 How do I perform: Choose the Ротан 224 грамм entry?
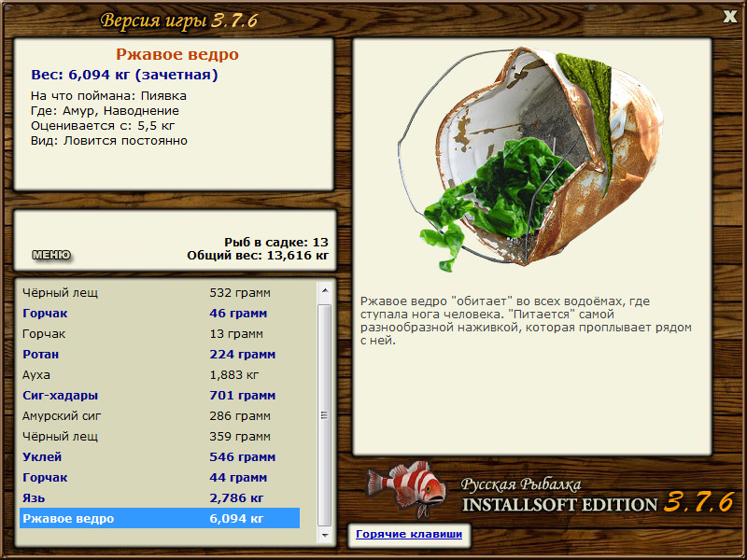[x=160, y=355]
